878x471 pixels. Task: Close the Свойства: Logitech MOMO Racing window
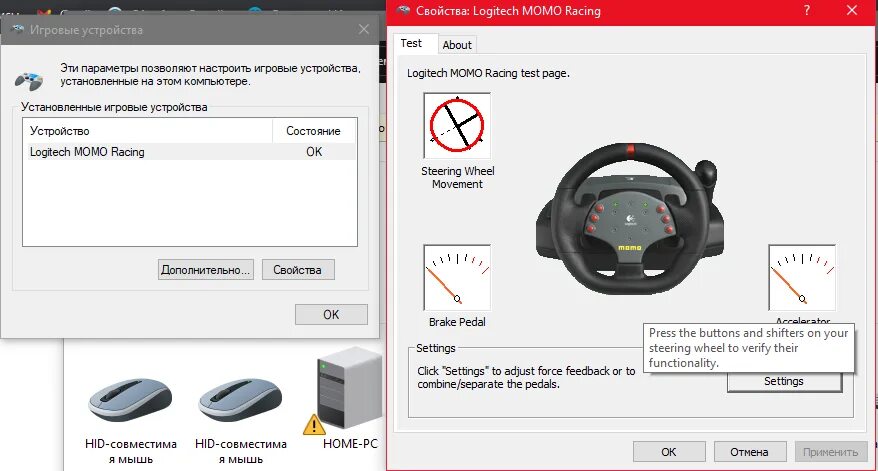click(x=852, y=11)
